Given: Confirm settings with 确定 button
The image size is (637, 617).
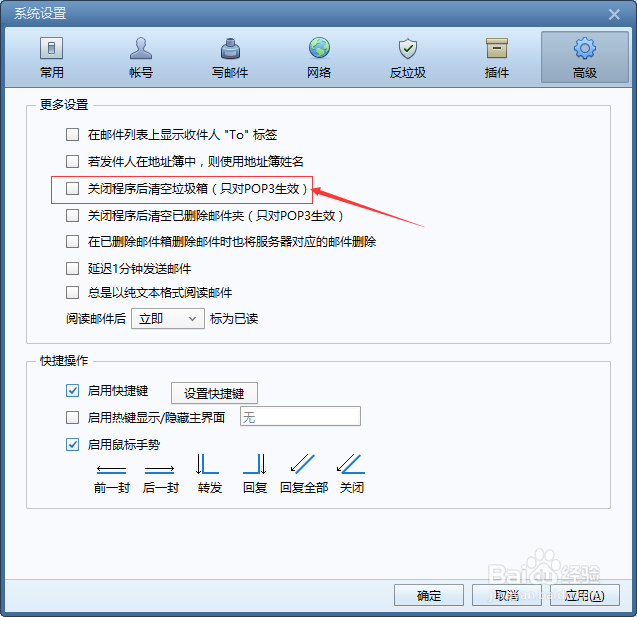Looking at the screenshot, I should (429, 595).
